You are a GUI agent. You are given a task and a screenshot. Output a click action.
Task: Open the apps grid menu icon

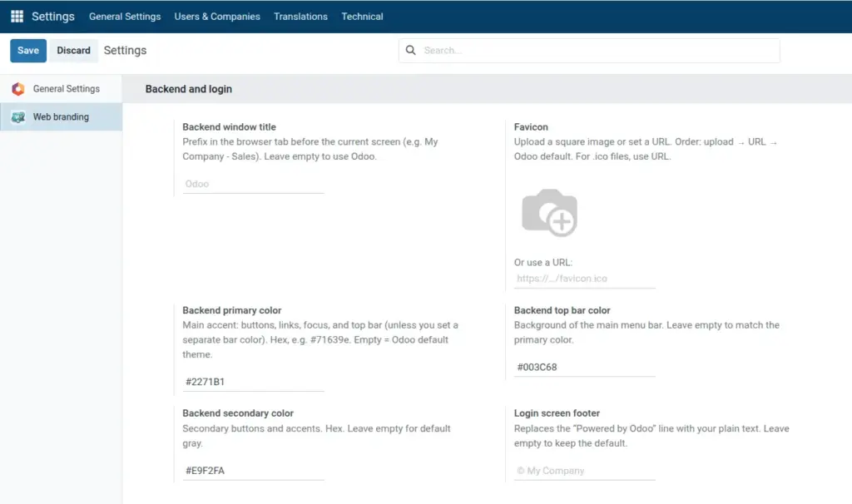click(x=17, y=17)
